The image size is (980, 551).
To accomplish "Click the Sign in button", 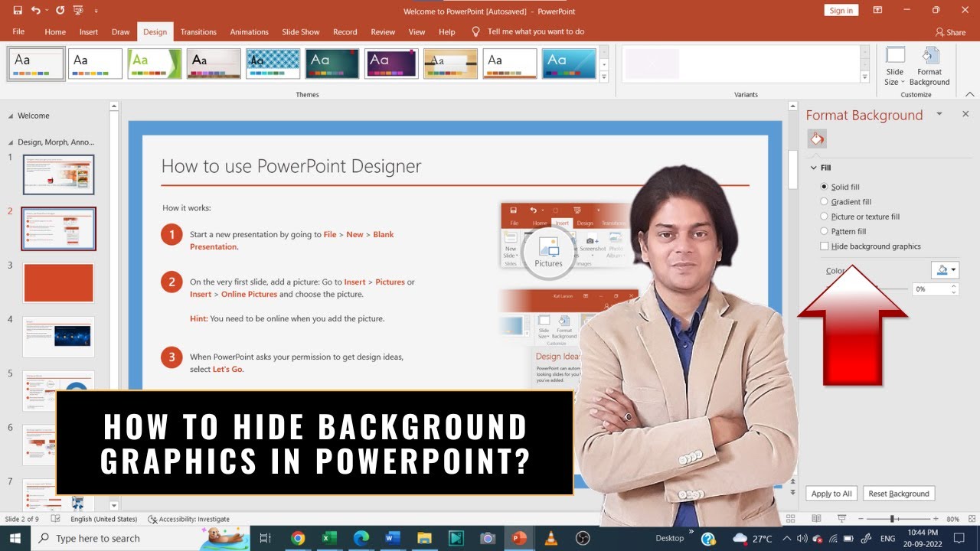I will click(841, 11).
